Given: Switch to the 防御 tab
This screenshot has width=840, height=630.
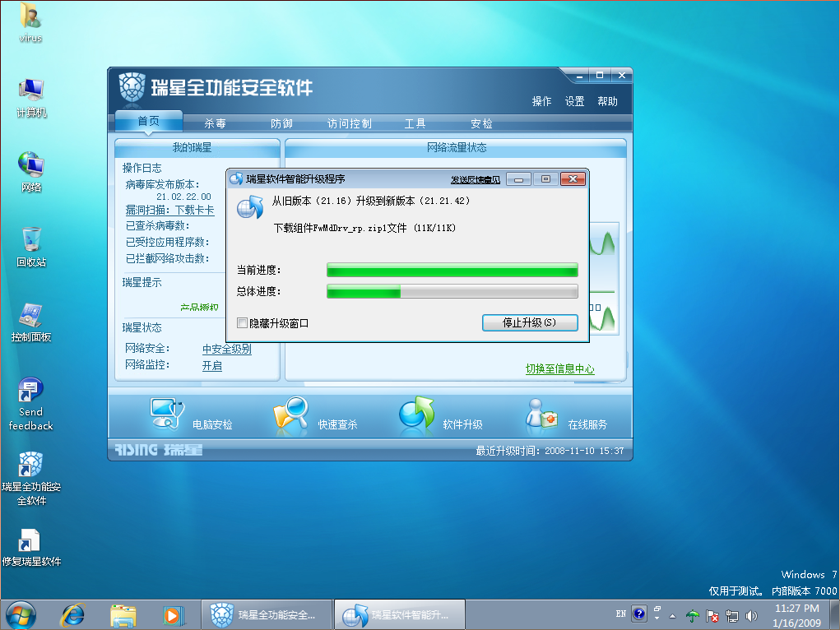Looking at the screenshot, I should [x=282, y=123].
